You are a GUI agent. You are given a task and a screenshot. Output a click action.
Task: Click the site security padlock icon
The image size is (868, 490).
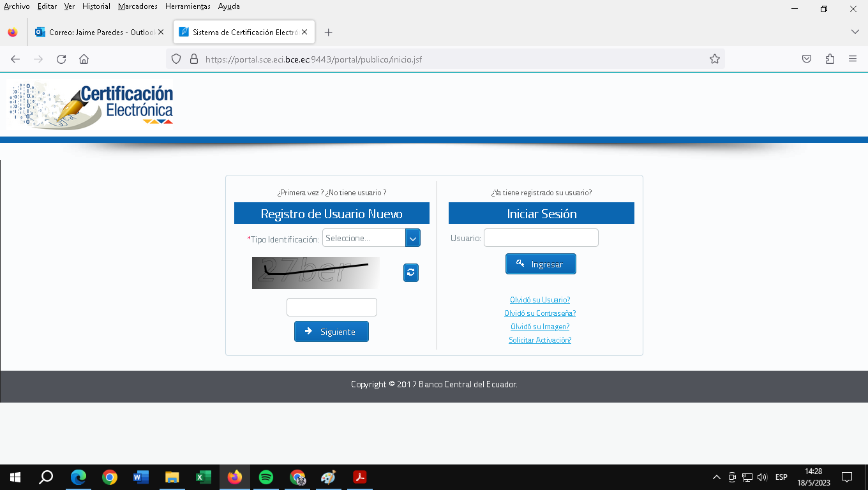[194, 59]
